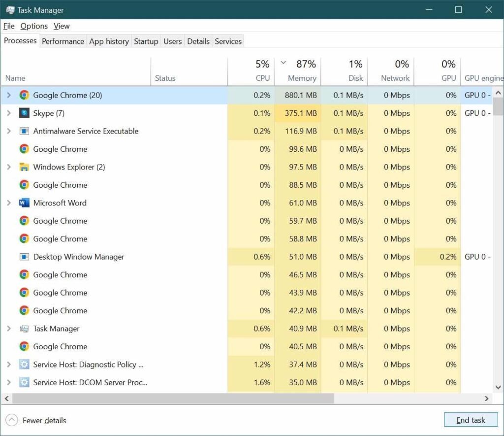Click the Fewer details circled arrow icon
Screen dimensions: 504x436
coord(12,420)
